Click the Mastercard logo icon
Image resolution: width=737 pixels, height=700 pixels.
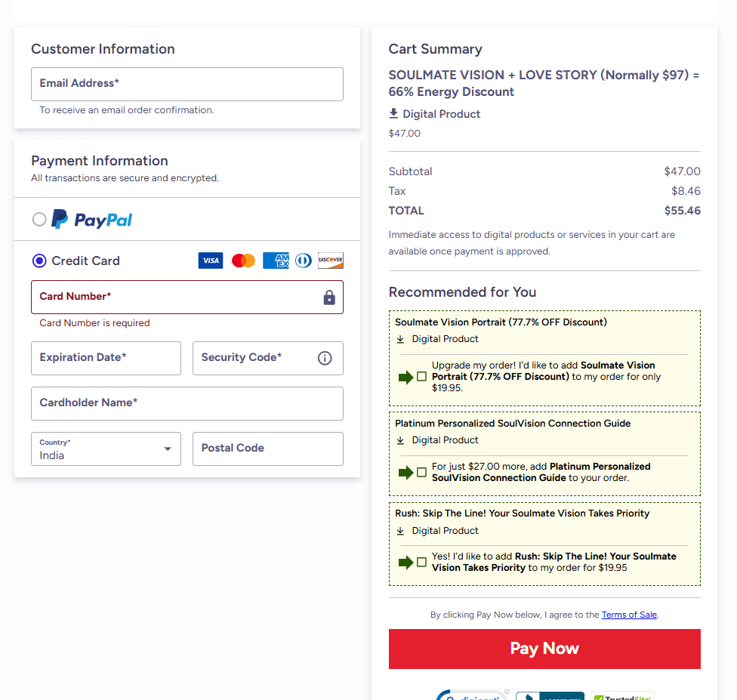pos(243,261)
